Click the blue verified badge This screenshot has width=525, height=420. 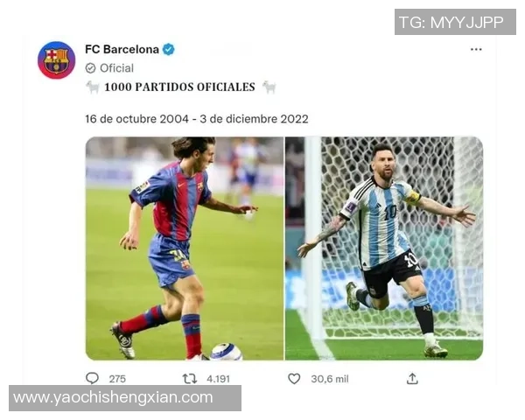(x=168, y=50)
